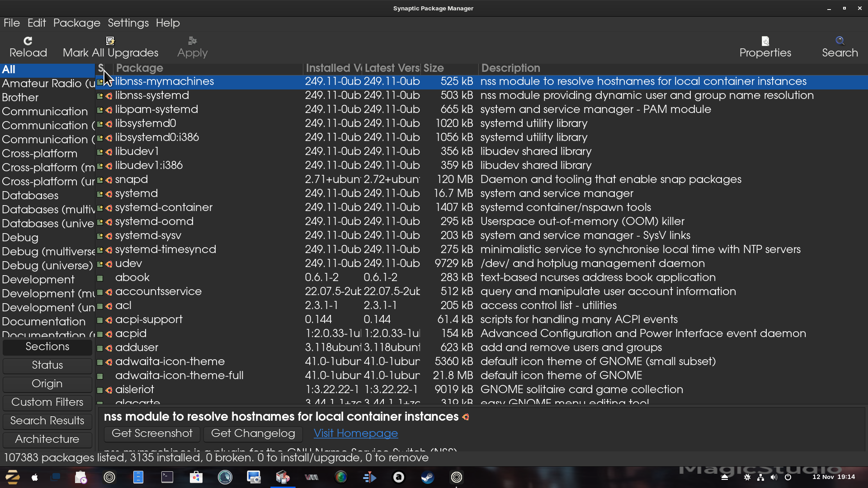Select the Databases section in sidebar
This screenshot has width=868, height=488.
pos(30,196)
